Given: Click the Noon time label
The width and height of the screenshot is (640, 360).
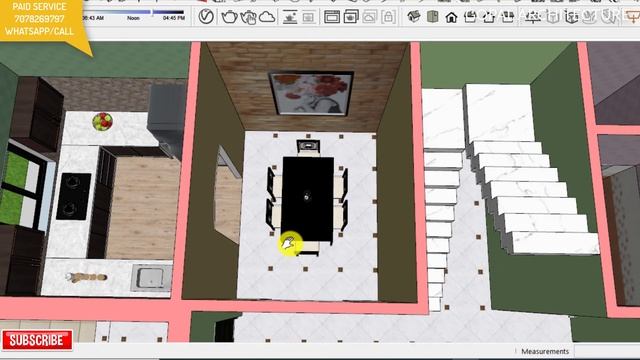Looking at the screenshot, I should coord(133,18).
